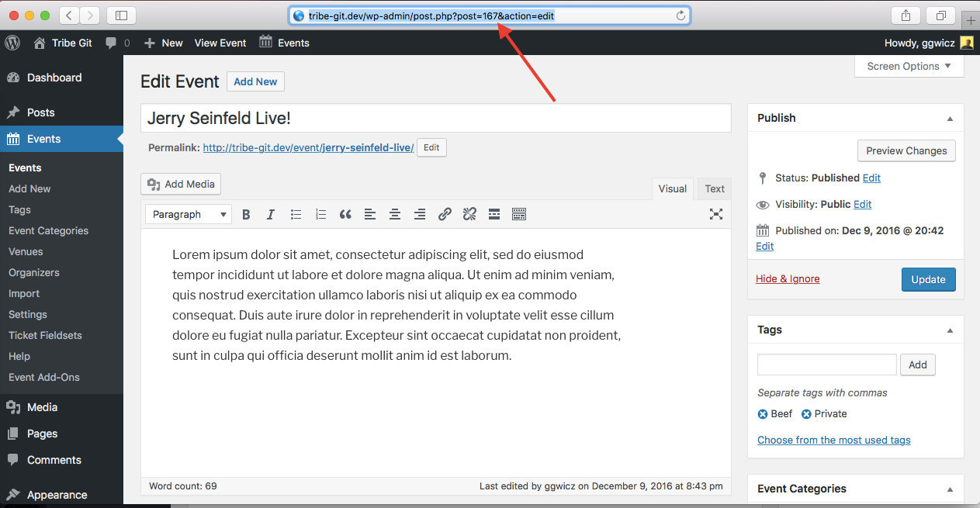Click View Event in admin bar
The width and height of the screenshot is (980, 508).
tap(220, 43)
